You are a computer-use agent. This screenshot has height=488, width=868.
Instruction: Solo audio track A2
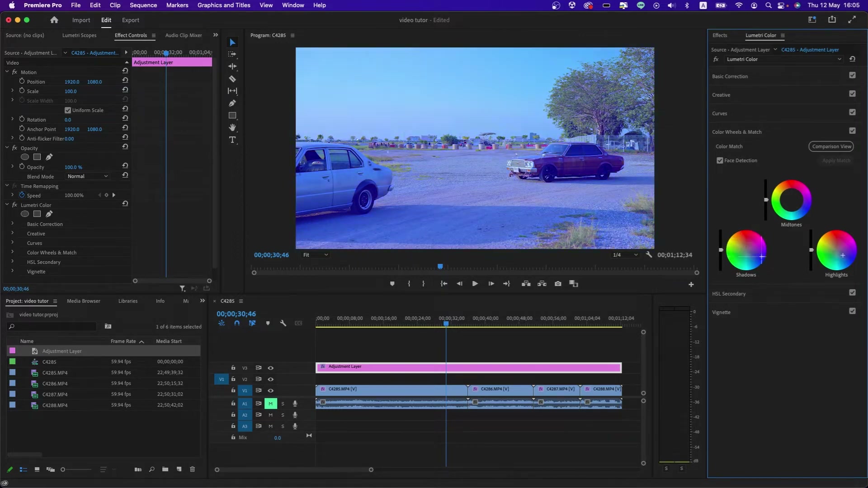(x=283, y=415)
